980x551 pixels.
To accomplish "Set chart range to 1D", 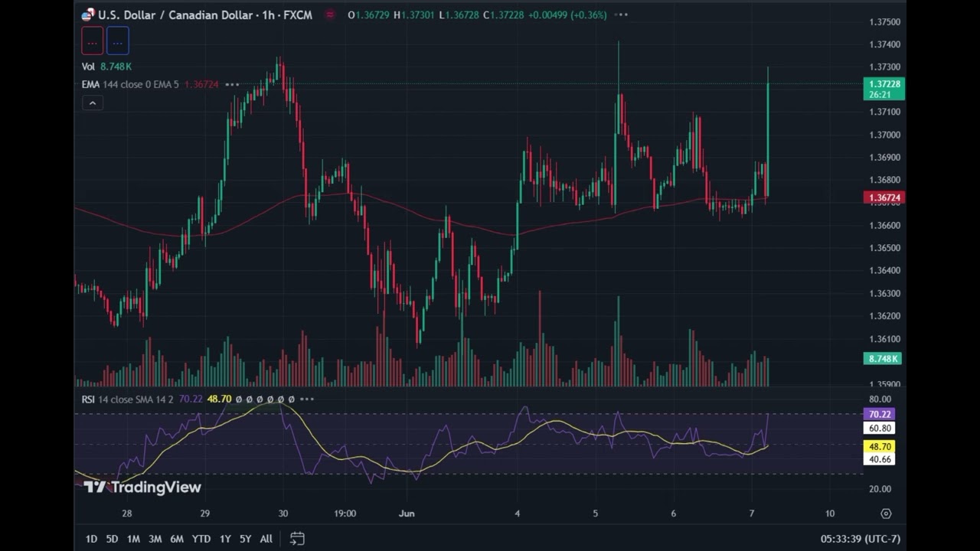I will 91,539.
